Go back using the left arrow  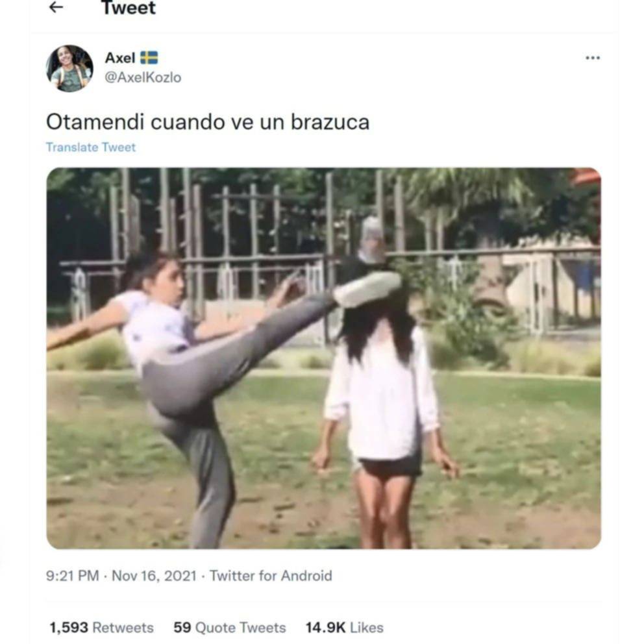pyautogui.click(x=56, y=7)
